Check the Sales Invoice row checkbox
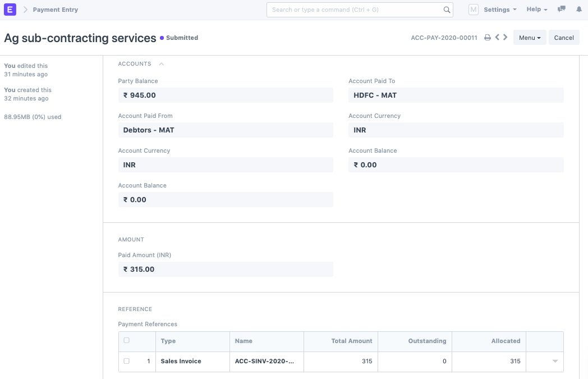 pyautogui.click(x=126, y=361)
